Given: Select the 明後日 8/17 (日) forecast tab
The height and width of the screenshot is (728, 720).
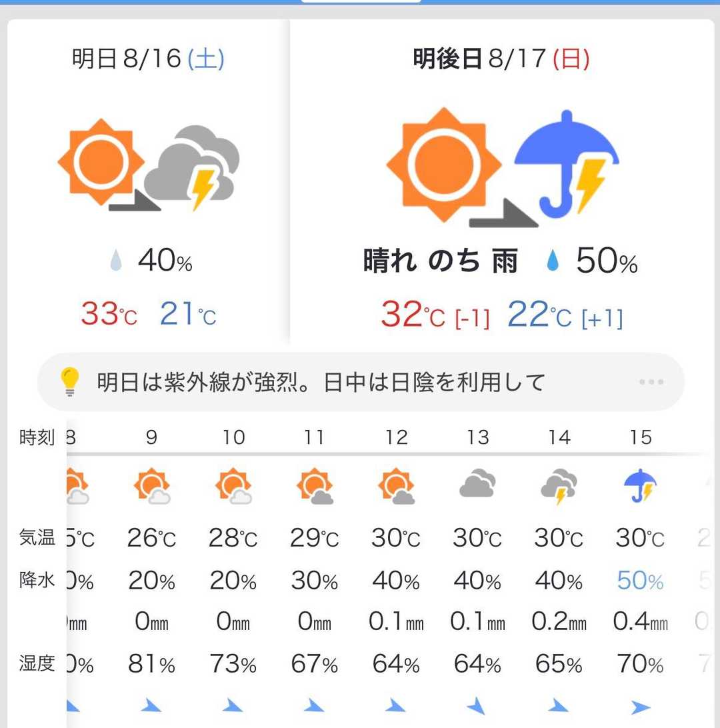Looking at the screenshot, I should (501, 59).
